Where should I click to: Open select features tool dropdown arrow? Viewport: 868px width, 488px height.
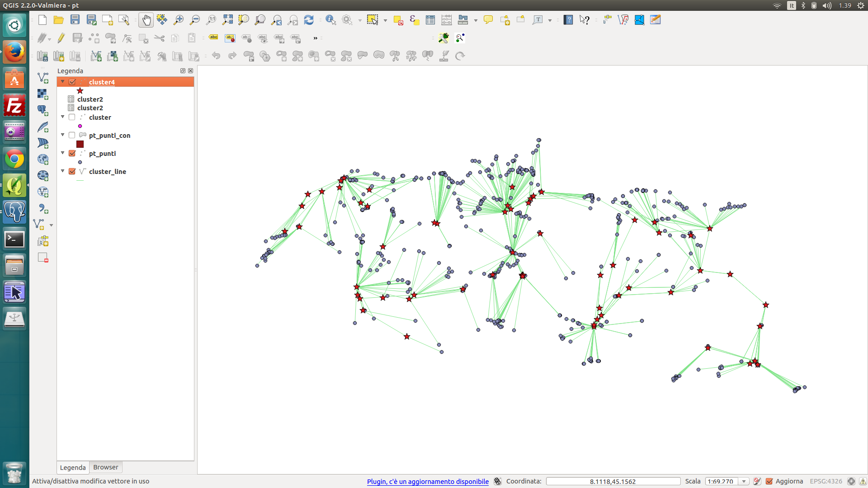(x=385, y=20)
